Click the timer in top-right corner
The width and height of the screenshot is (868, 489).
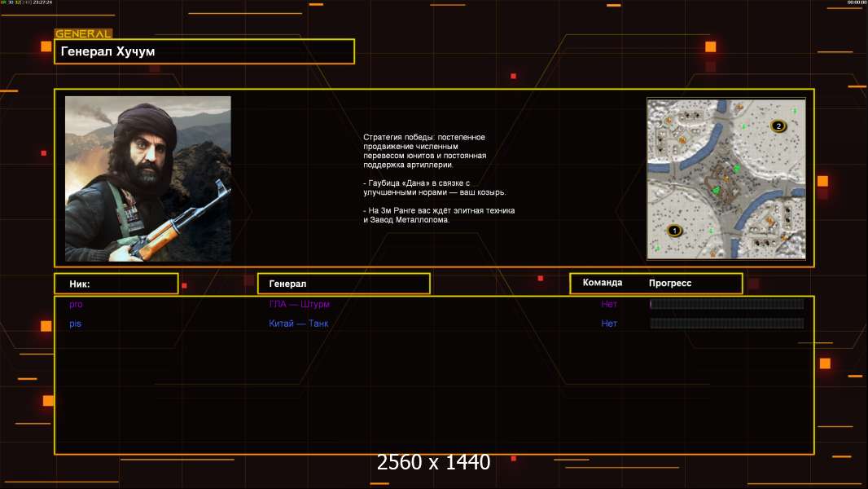click(856, 2)
